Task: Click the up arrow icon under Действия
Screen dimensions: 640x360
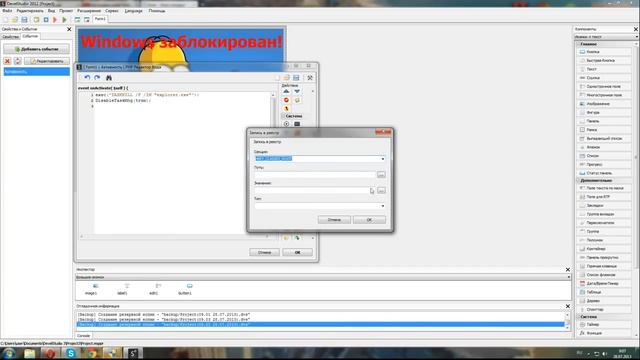Action: [x=286, y=91]
